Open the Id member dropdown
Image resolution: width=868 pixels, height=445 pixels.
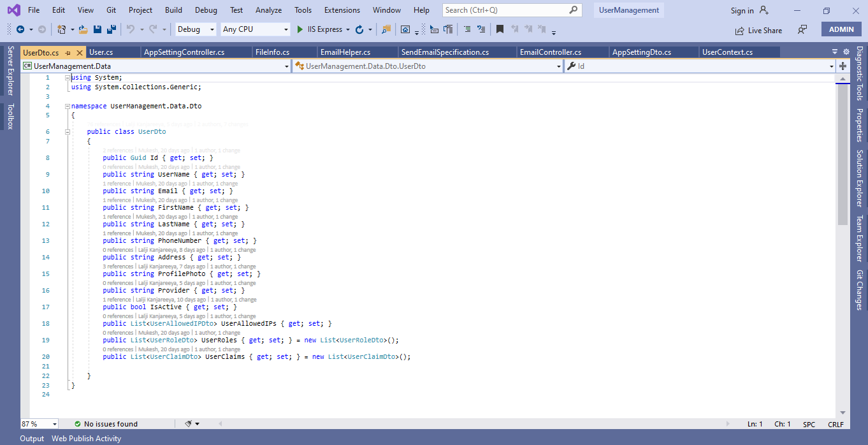pos(700,66)
